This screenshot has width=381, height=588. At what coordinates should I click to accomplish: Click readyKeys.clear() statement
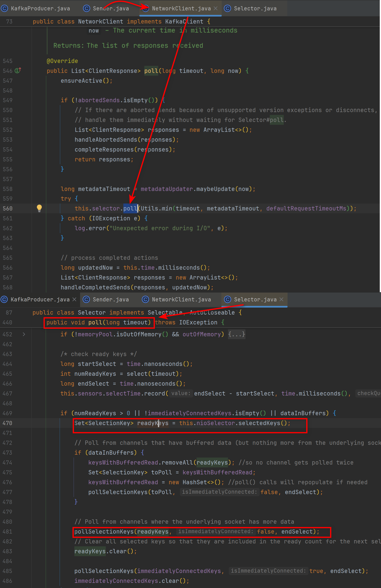(105, 551)
